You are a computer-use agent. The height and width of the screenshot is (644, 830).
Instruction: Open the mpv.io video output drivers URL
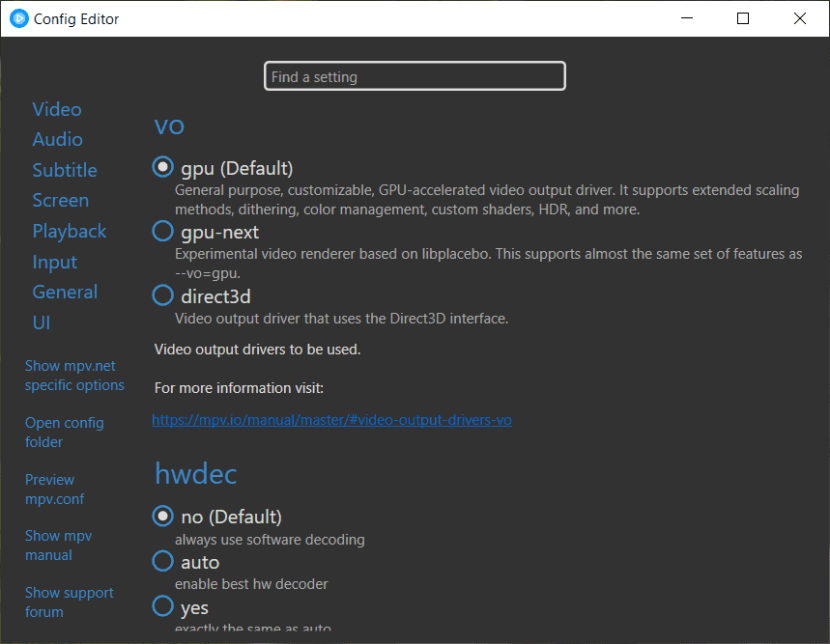click(332, 420)
